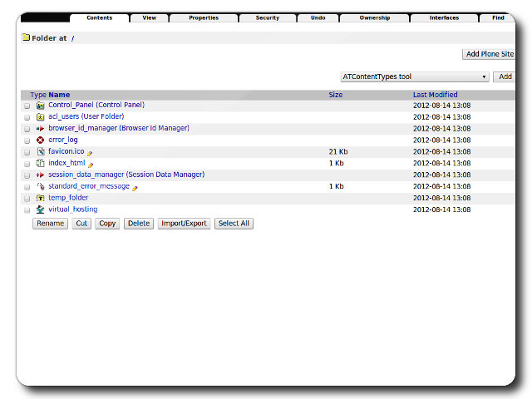Click the Select All button
The width and height of the screenshot is (532, 399).
[234, 224]
